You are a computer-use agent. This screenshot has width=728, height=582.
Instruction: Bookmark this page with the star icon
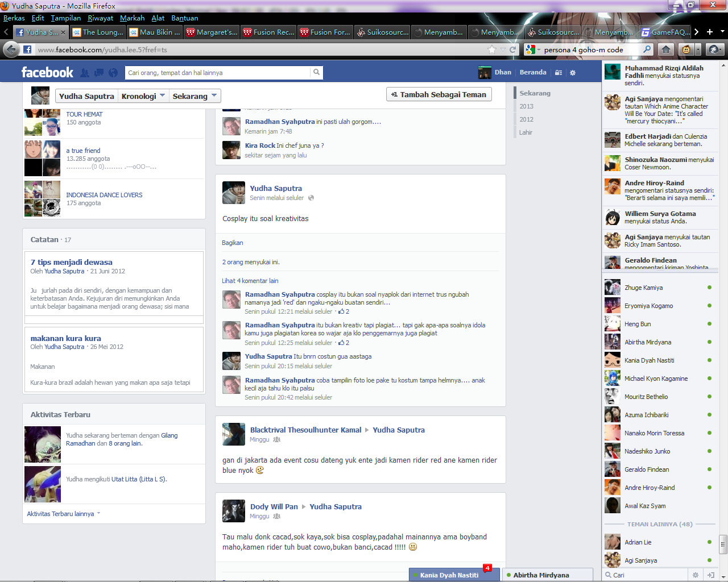[x=492, y=49]
